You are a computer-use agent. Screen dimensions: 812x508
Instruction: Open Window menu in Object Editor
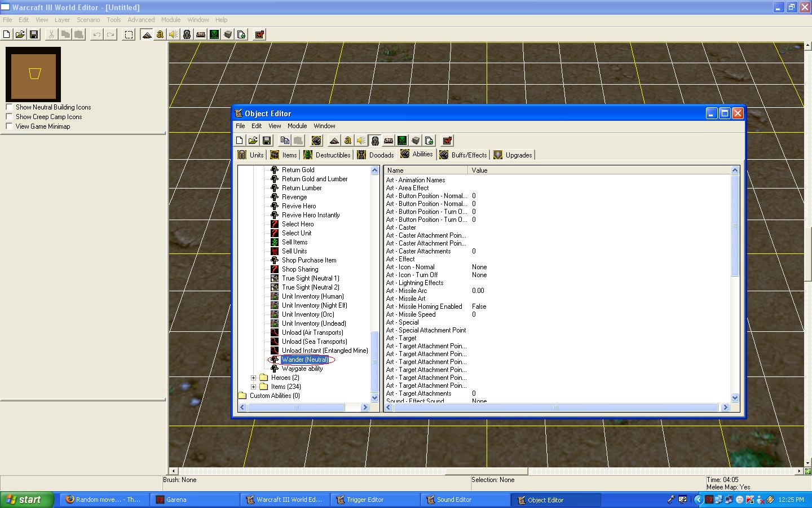click(324, 126)
